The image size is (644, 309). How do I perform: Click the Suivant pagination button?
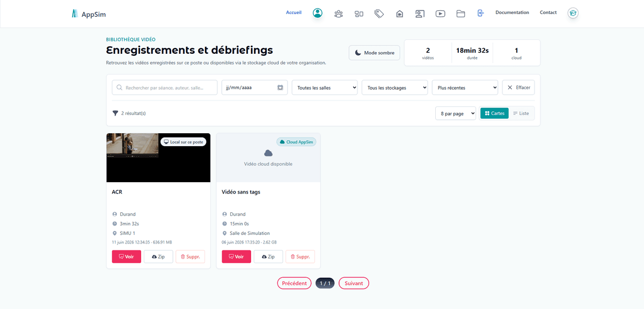point(354,283)
